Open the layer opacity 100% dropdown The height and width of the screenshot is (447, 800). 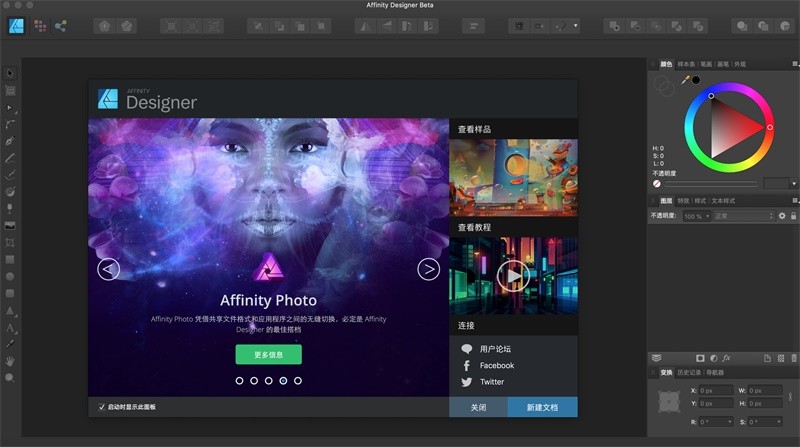pos(696,216)
